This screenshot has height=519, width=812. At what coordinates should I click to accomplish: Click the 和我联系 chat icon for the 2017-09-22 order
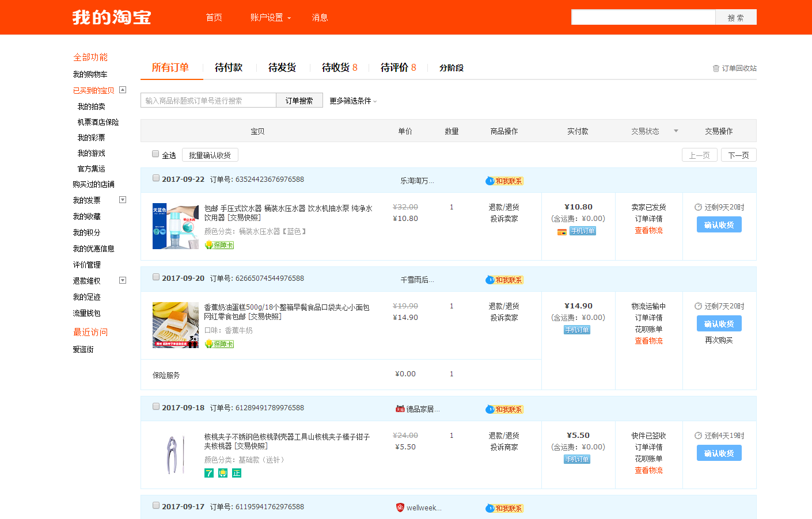click(x=504, y=181)
